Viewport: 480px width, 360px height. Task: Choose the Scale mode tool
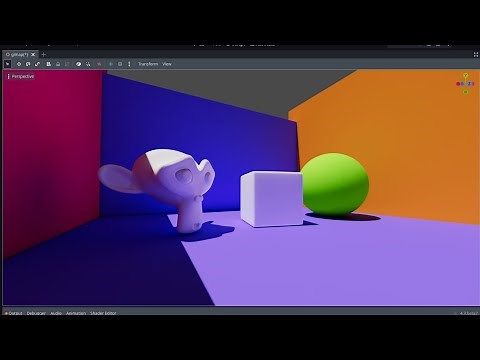(x=37, y=64)
